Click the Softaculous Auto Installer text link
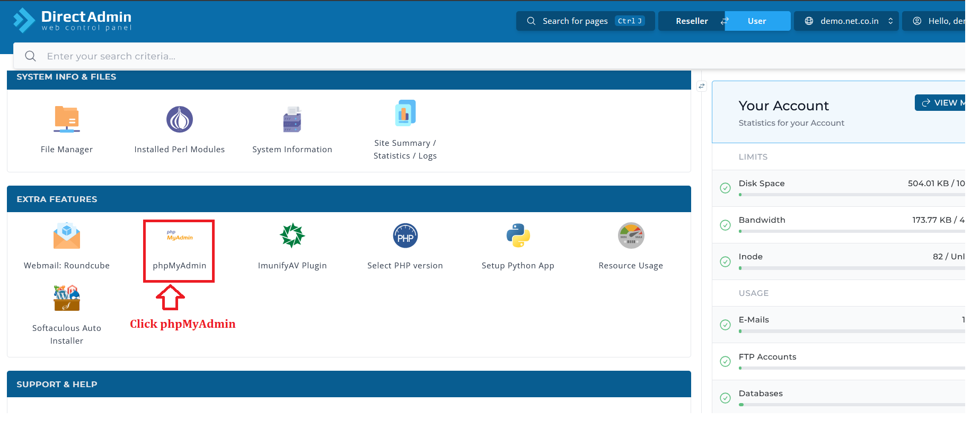 (67, 335)
